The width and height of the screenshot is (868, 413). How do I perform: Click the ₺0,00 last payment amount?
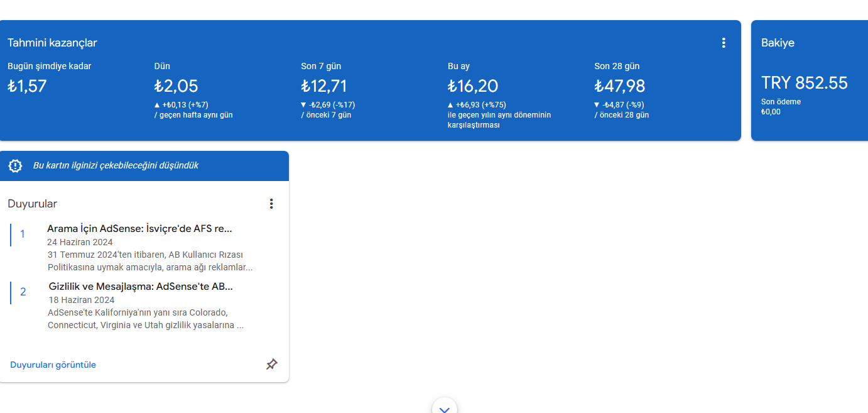[x=771, y=112]
